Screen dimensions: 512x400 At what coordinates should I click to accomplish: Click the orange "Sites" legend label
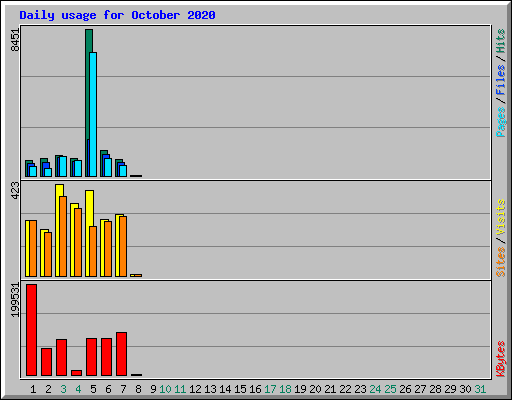501,262
